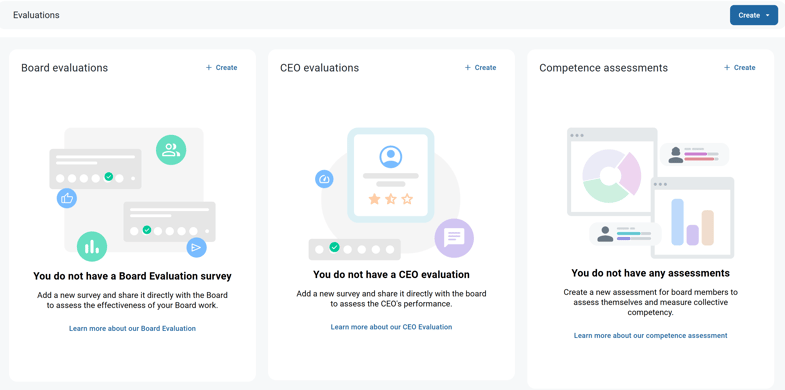The image size is (785, 390).
Task: Open Learn more about our Board Evaluation
Action: click(x=132, y=328)
